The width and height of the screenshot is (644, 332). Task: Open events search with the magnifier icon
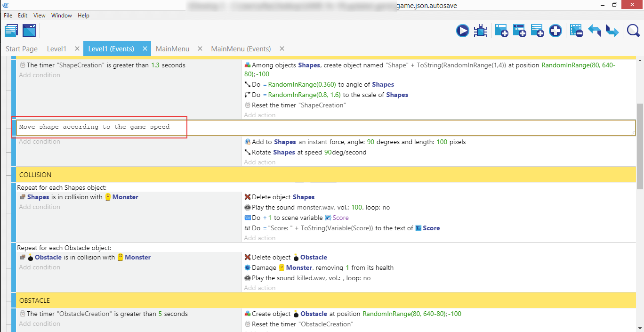(633, 31)
